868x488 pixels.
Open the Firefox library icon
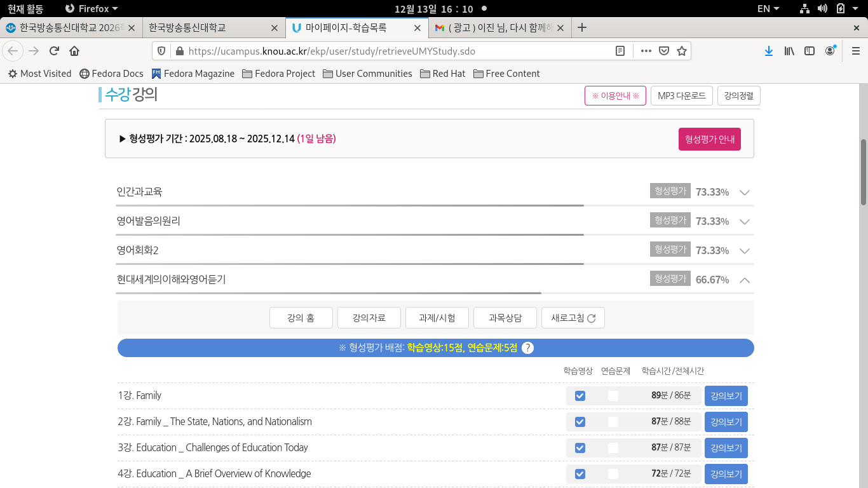click(x=789, y=51)
